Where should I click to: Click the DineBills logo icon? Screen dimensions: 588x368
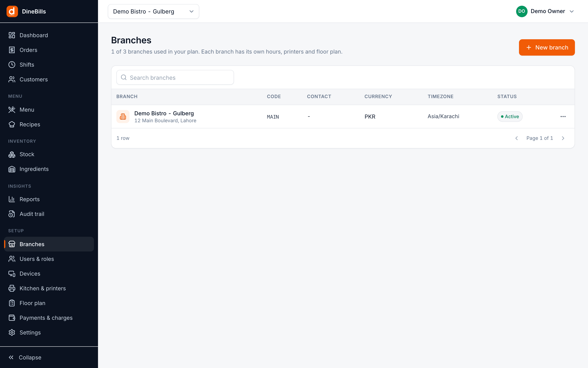(x=12, y=11)
